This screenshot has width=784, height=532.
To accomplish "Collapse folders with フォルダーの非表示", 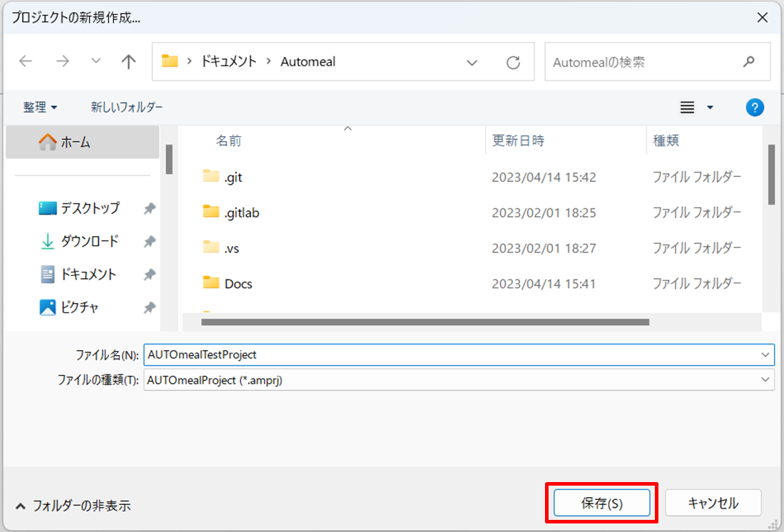I will click(x=73, y=506).
